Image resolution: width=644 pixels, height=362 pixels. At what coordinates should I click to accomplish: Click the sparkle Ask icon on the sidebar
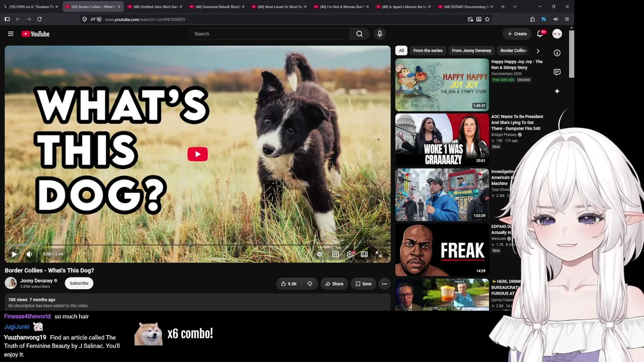click(x=557, y=91)
